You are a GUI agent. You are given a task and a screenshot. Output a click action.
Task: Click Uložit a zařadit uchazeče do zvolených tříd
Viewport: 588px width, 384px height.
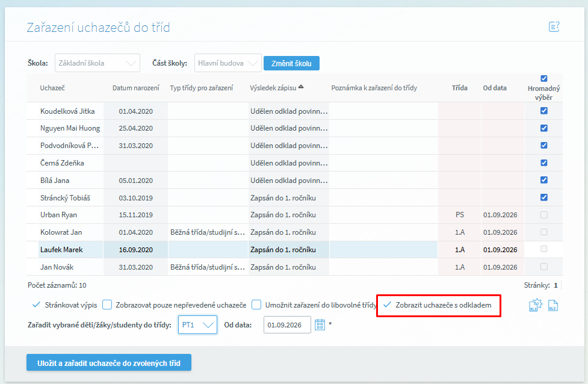click(108, 362)
